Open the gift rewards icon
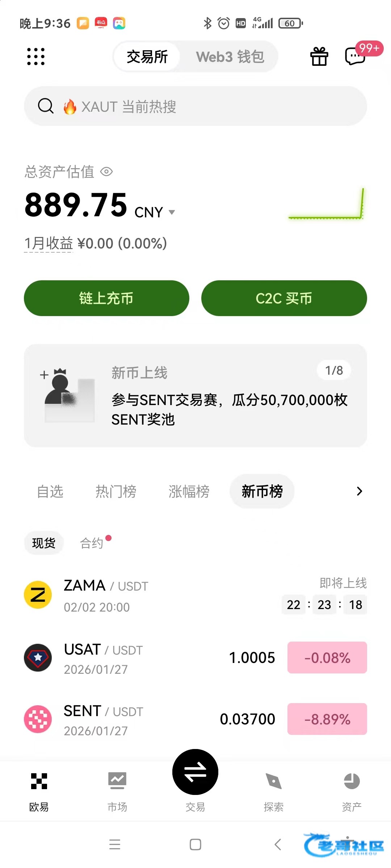This screenshot has width=391, height=868. pos(319,56)
